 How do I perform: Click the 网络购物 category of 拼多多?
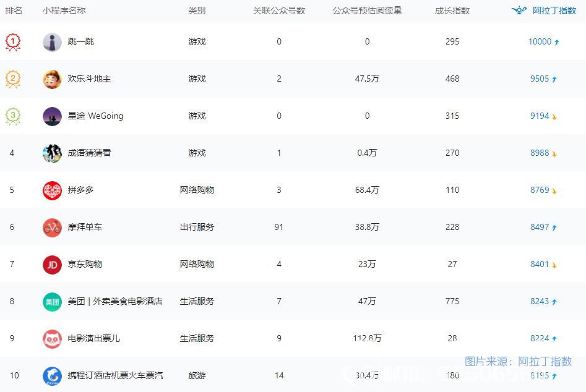[x=197, y=190]
